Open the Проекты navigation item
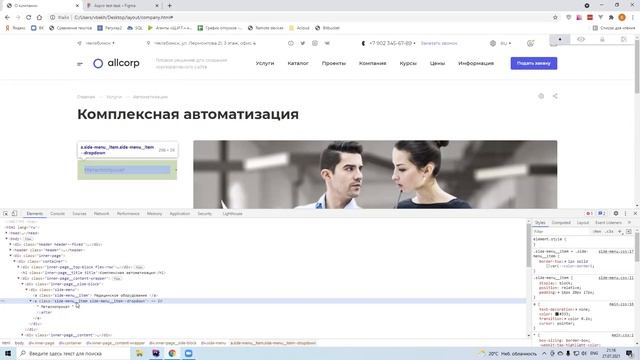Viewport: 640px width, 360px height. click(x=334, y=63)
